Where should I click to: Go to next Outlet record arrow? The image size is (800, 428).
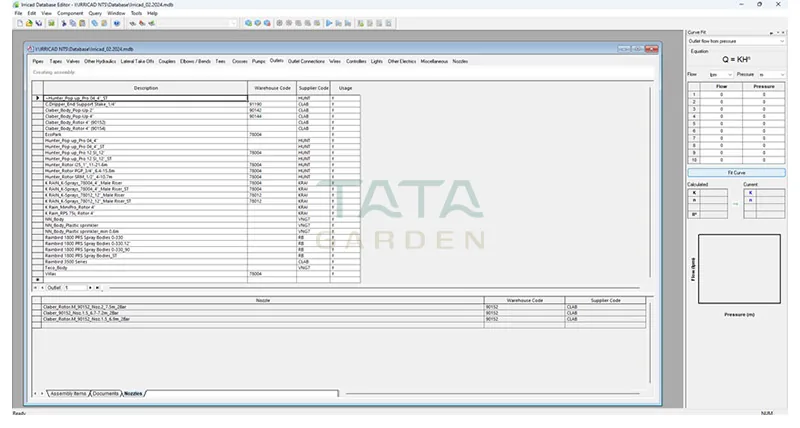coord(91,288)
